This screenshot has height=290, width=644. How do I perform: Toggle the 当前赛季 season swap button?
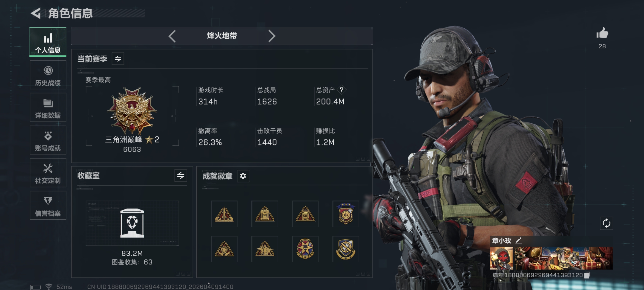pyautogui.click(x=118, y=59)
